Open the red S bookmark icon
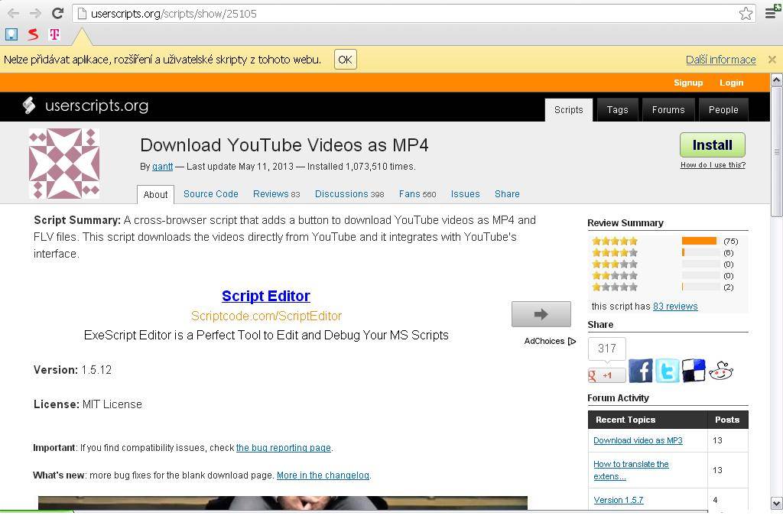This screenshot has height=532, width=783. click(x=33, y=34)
